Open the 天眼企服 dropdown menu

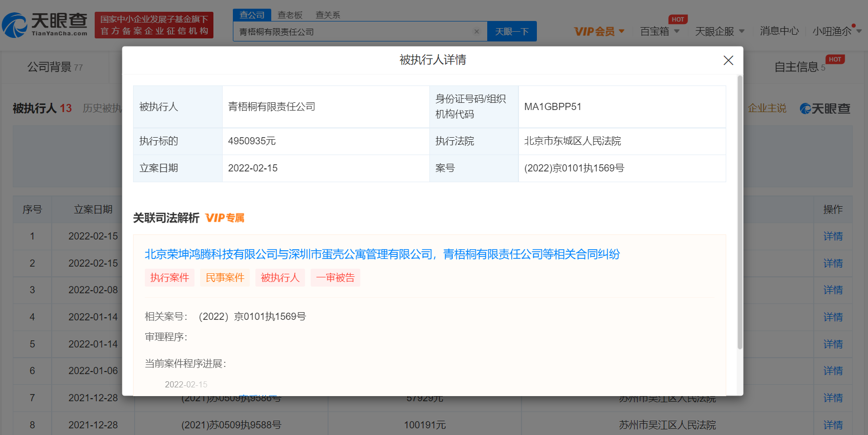coord(720,31)
